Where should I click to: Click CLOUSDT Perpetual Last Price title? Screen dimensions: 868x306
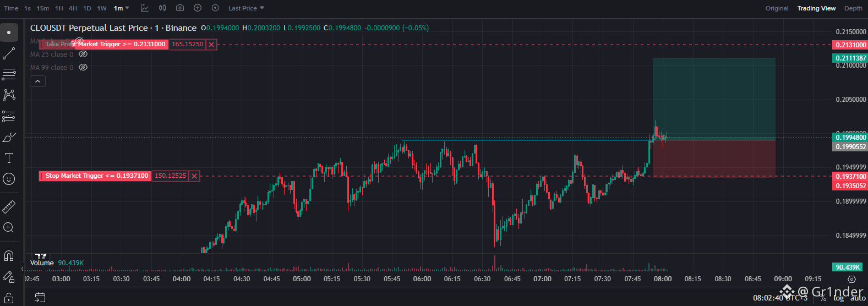pos(113,28)
